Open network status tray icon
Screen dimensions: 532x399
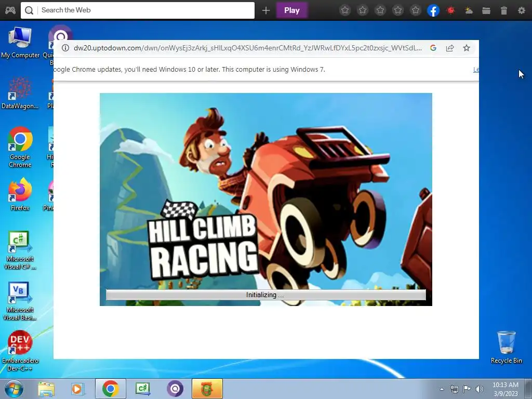pyautogui.click(x=454, y=389)
